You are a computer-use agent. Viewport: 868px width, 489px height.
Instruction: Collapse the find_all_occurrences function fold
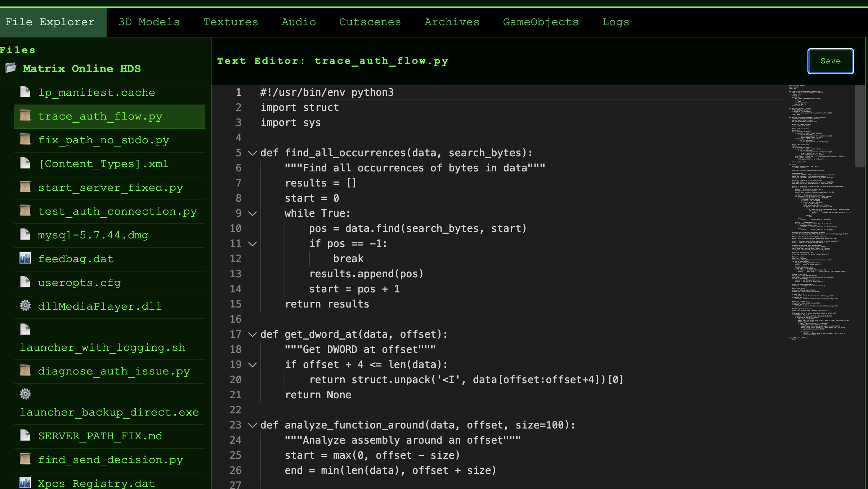253,153
